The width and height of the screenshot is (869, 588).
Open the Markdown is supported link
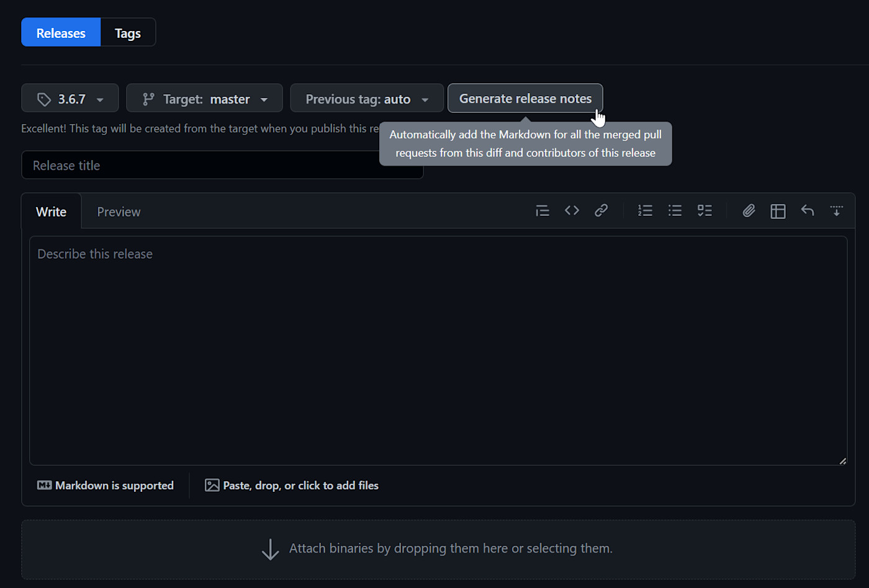pos(106,486)
